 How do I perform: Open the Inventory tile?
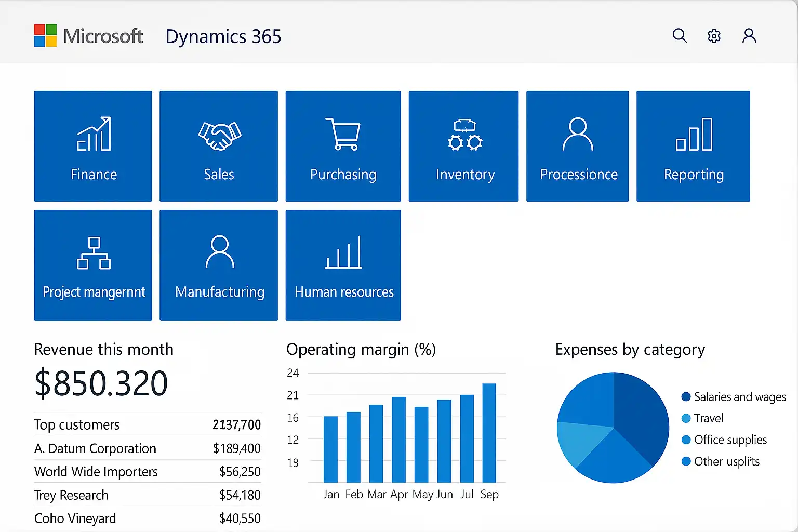[x=463, y=146]
